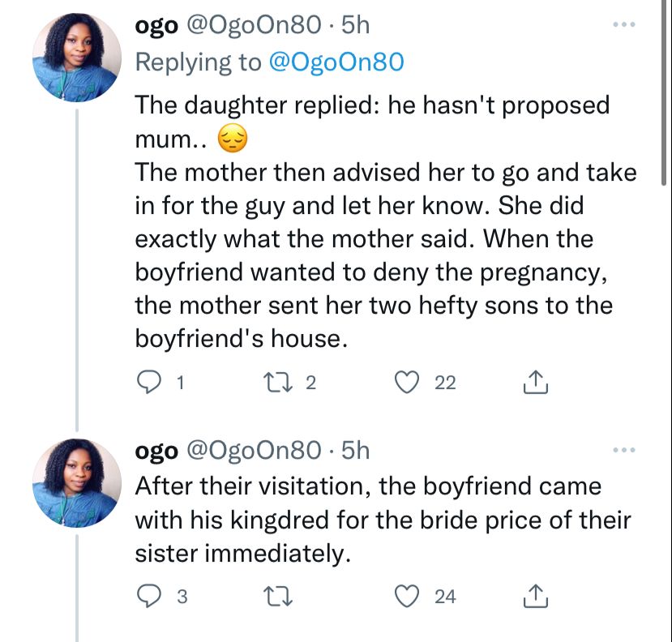The height and width of the screenshot is (642, 672).
Task: Retweet the tweet with 2 retweets
Action: pyautogui.click(x=276, y=383)
